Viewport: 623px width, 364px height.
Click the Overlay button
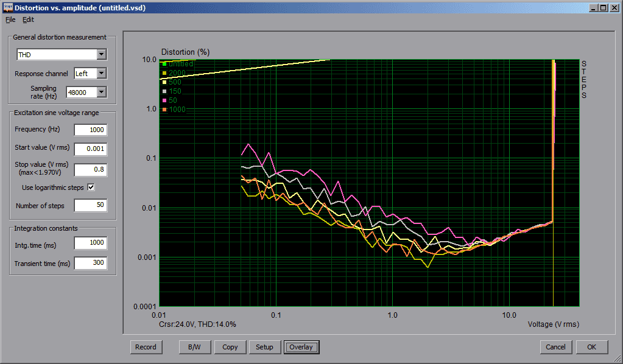click(301, 347)
